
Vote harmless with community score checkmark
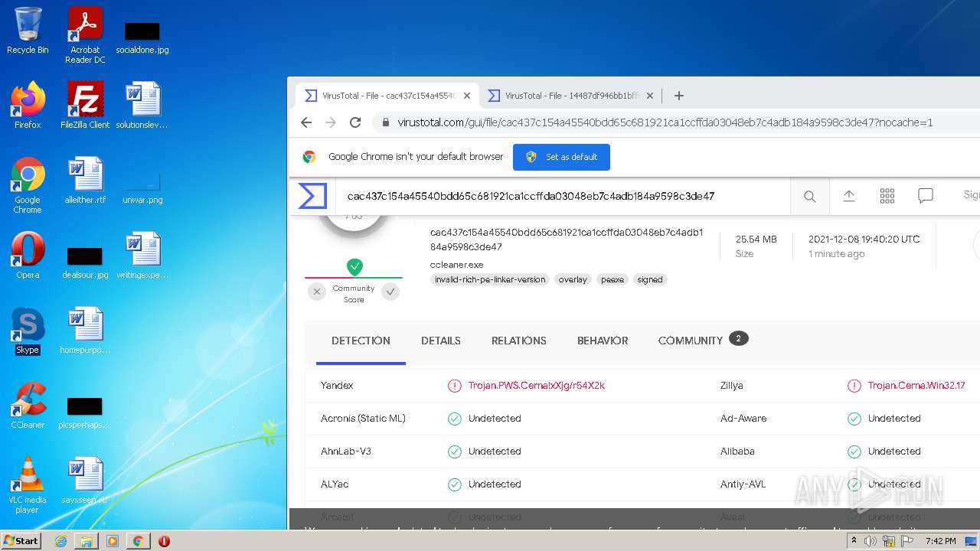(x=390, y=292)
